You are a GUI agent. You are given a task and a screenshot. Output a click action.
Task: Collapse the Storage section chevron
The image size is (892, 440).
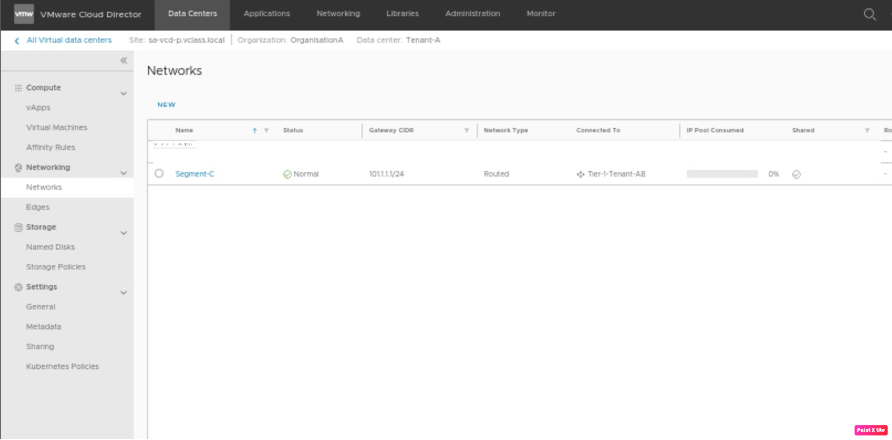pos(123,233)
